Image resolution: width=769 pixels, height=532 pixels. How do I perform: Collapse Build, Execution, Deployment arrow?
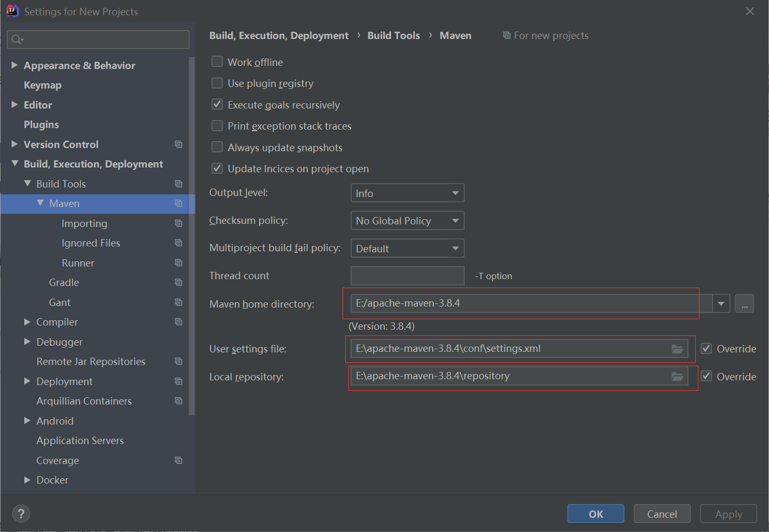pos(15,164)
